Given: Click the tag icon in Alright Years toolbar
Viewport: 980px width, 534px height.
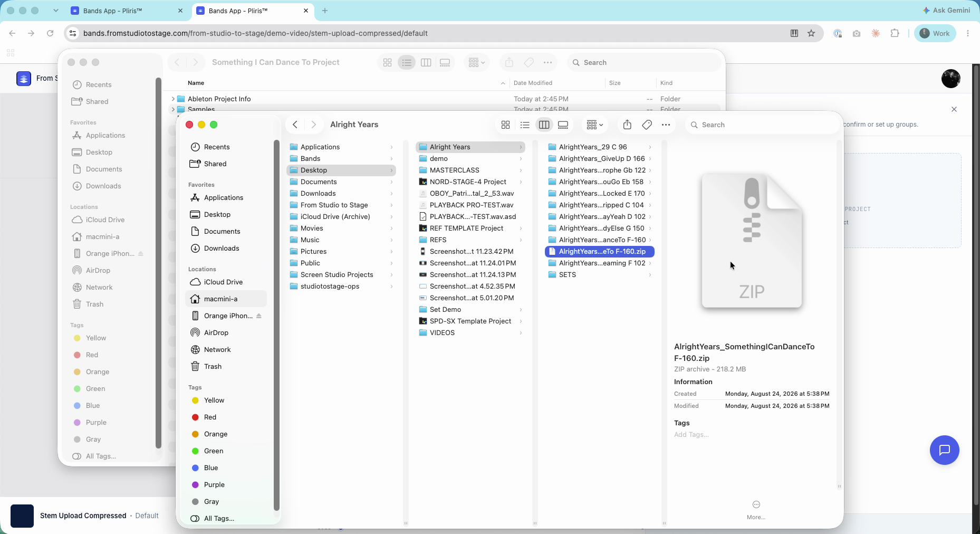Looking at the screenshot, I should tap(647, 125).
